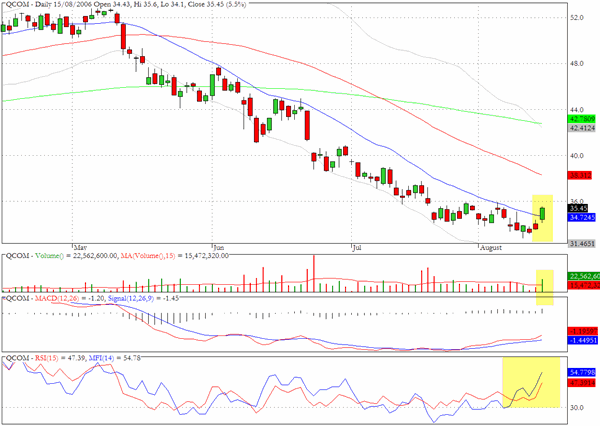
Task: Click the August date axis label
Action: click(x=491, y=248)
